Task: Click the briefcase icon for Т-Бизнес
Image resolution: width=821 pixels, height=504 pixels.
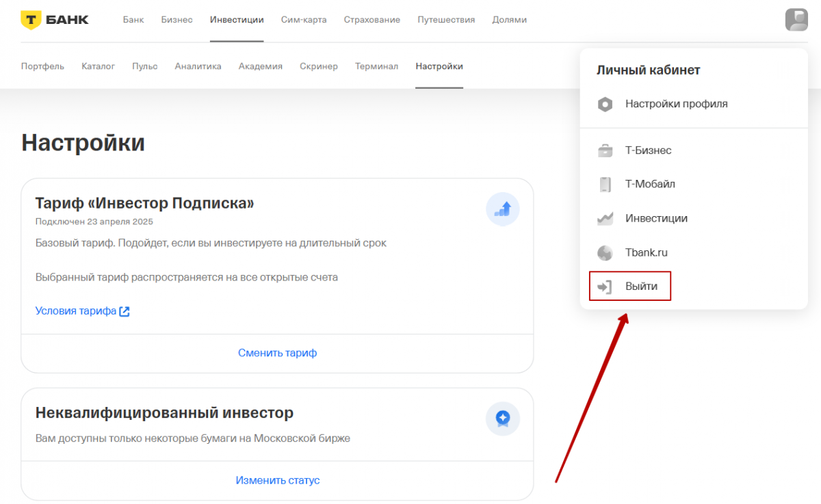Action: coord(605,150)
